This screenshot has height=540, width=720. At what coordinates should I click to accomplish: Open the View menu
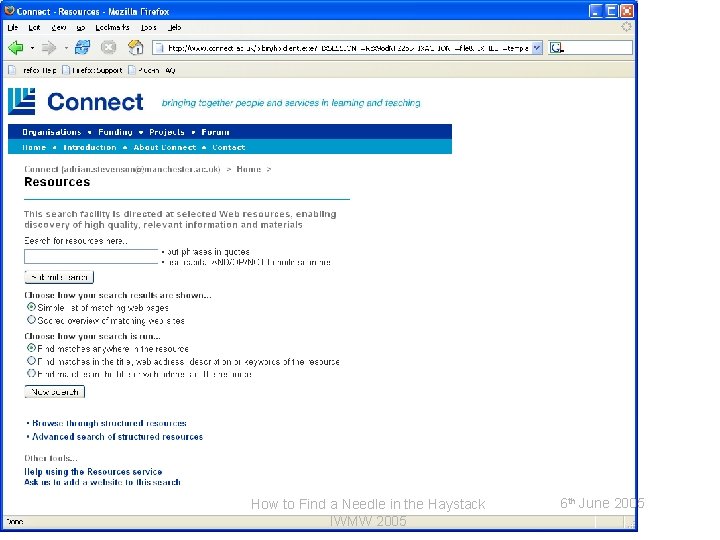[x=59, y=28]
